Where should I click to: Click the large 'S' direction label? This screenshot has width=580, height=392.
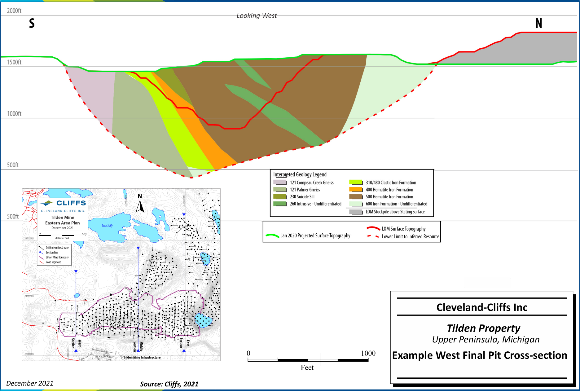pyautogui.click(x=32, y=23)
